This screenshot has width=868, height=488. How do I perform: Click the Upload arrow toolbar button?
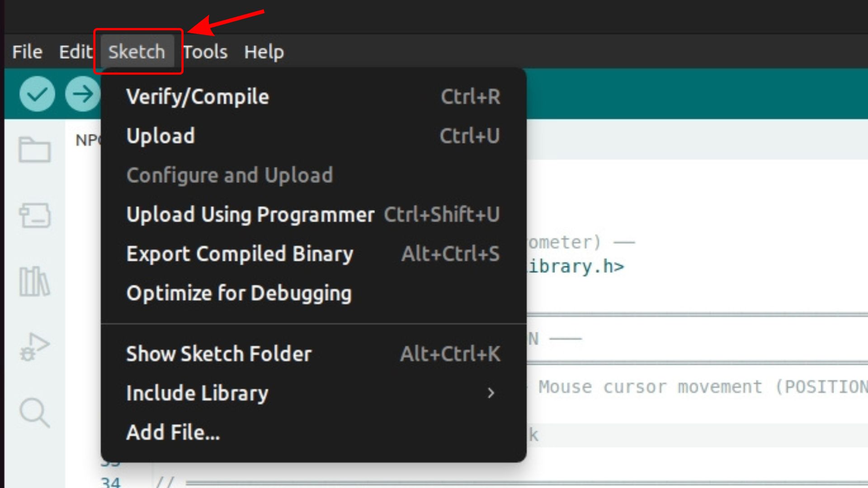pos(83,94)
